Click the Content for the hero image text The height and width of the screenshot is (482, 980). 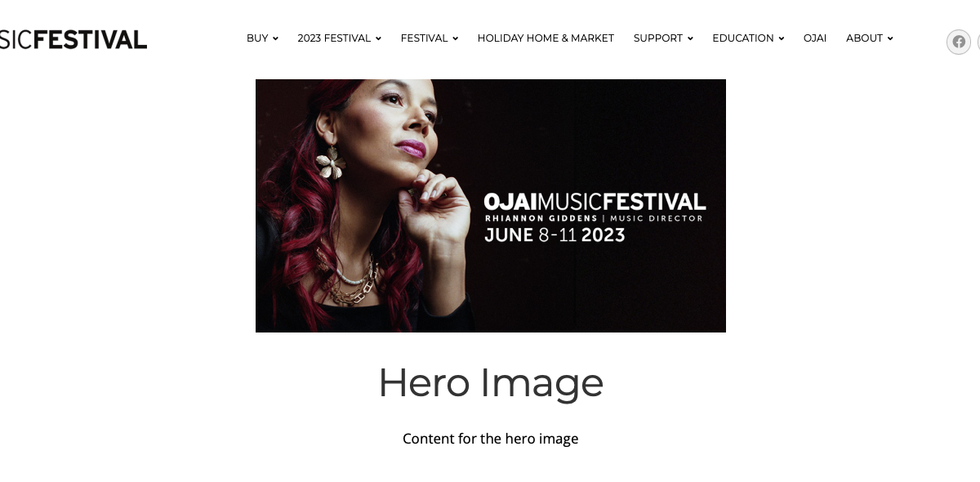pyautogui.click(x=491, y=439)
